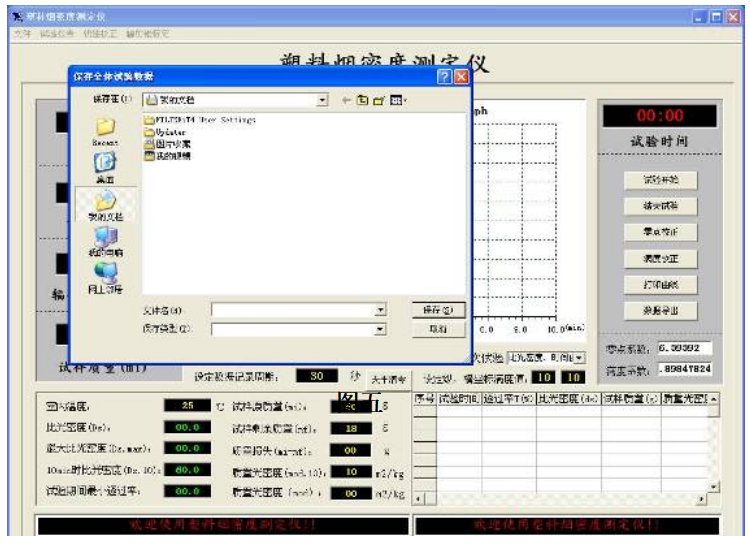Click the button right of the 30-second interval display
The image size is (750, 545).
388,379
